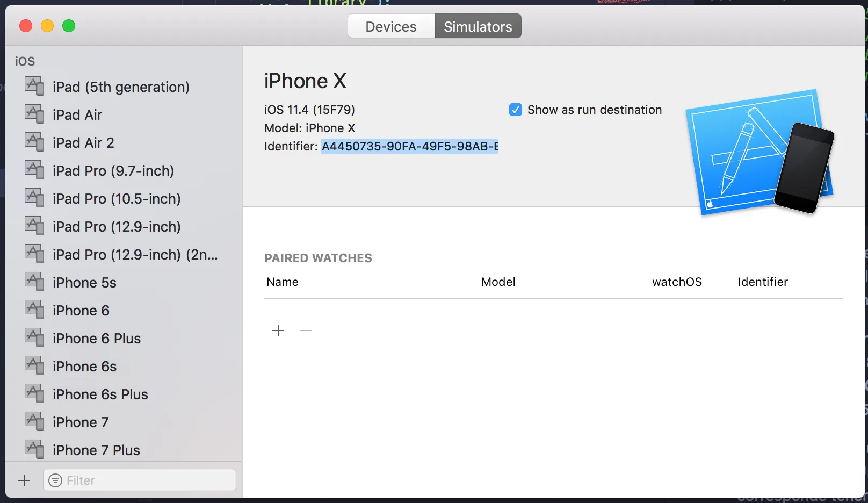The image size is (868, 503).
Task: Click the Xcode simulator image for iPhone X
Action: 759,153
